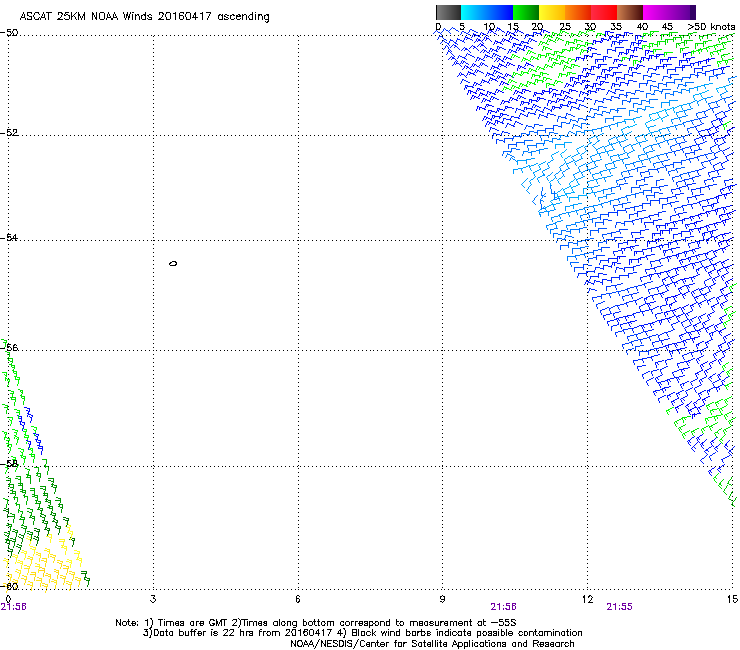Select the green 15-20 knots legend swatch
The image size is (740, 650).
[x=526, y=12]
